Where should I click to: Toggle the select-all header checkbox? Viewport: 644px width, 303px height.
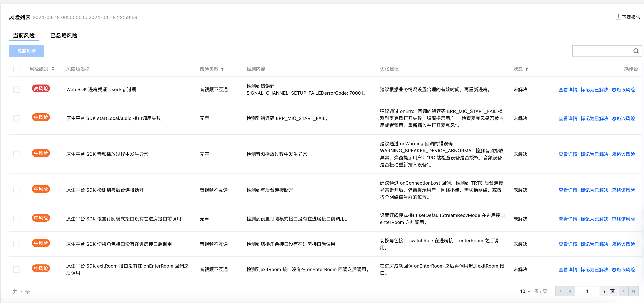click(17, 69)
